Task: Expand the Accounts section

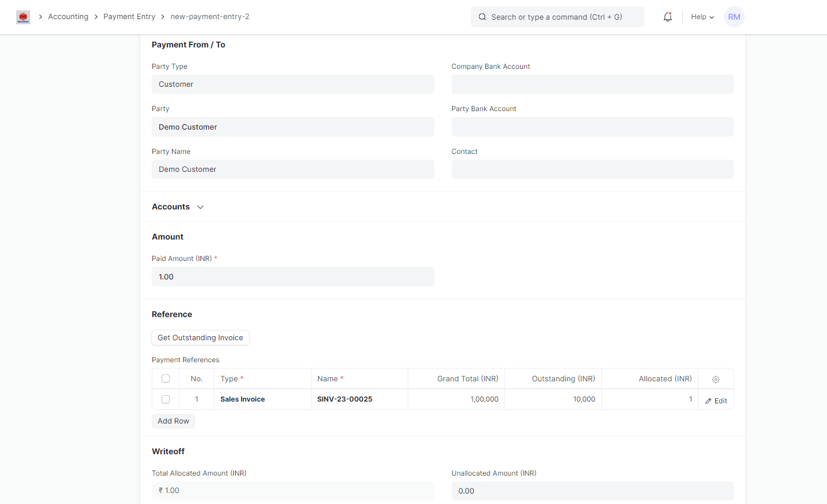Action: 178,207
